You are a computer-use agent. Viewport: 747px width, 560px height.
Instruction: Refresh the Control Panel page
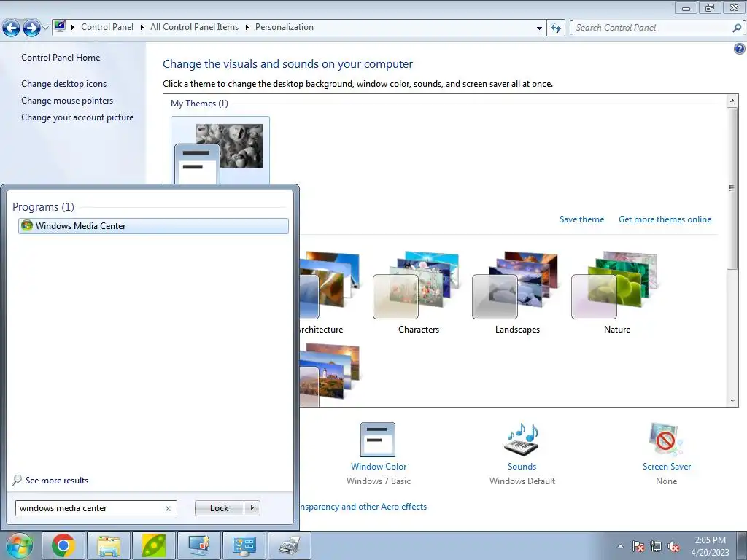point(555,28)
